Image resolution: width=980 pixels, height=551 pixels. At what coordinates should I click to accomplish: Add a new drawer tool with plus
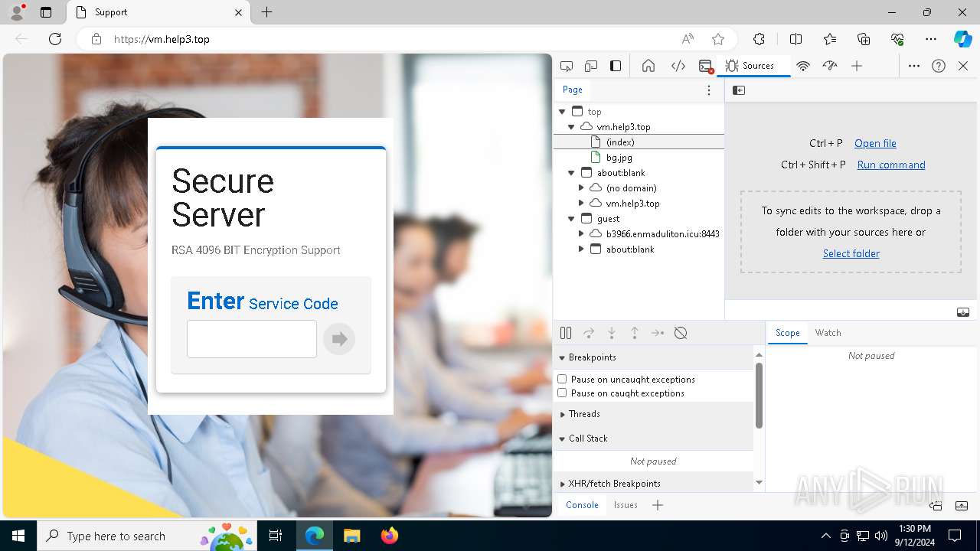point(658,505)
